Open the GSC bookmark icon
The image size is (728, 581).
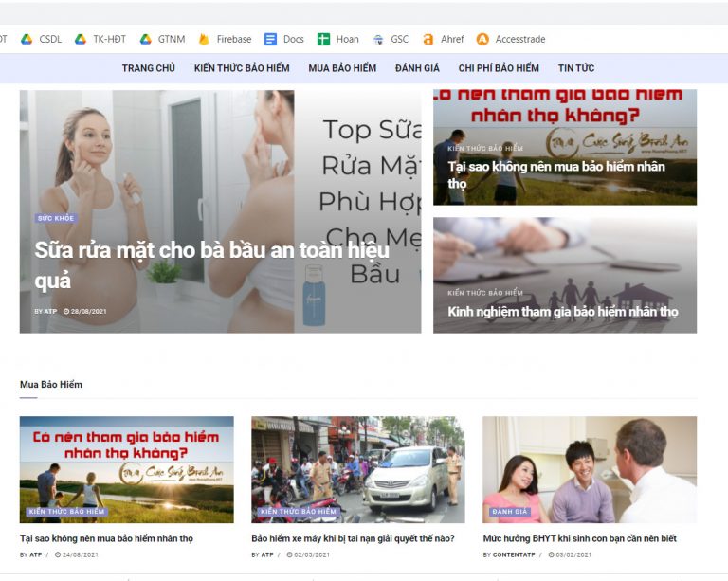(x=378, y=40)
